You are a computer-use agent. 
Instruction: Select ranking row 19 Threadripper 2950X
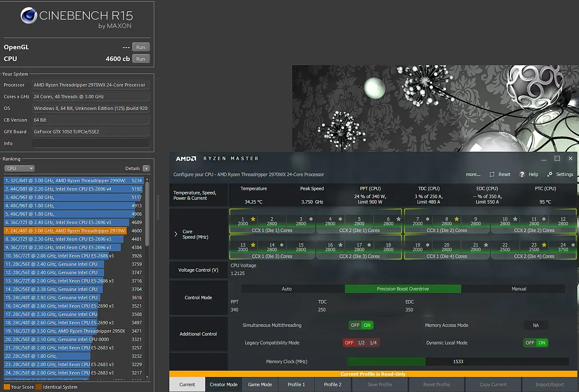[74, 331]
